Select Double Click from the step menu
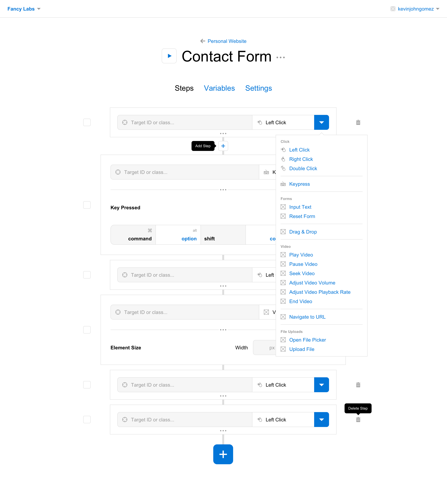The width and height of the screenshot is (447, 504). point(303,168)
